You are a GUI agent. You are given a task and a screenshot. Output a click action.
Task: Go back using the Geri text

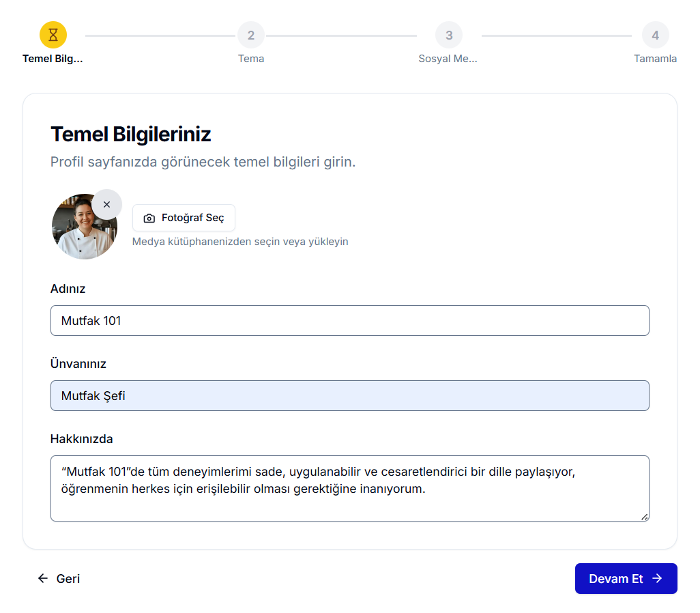[68, 579]
